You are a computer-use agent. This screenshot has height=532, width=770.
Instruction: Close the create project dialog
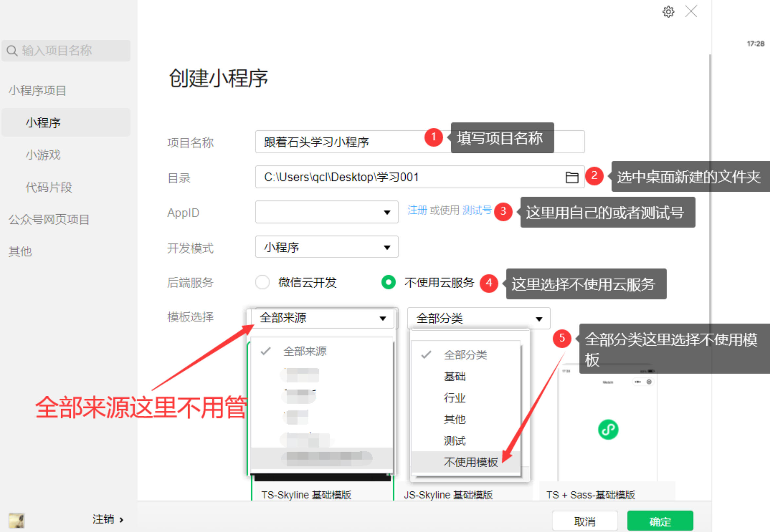(x=691, y=11)
